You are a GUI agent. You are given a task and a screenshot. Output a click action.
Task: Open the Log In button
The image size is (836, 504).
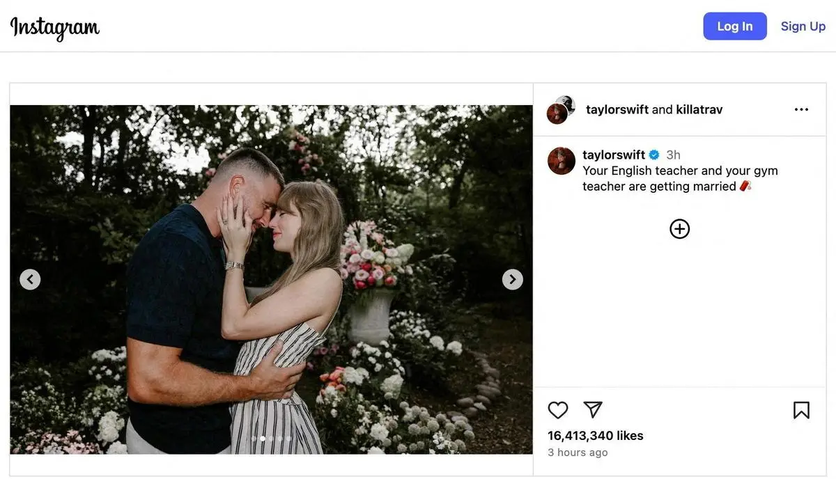coord(735,26)
